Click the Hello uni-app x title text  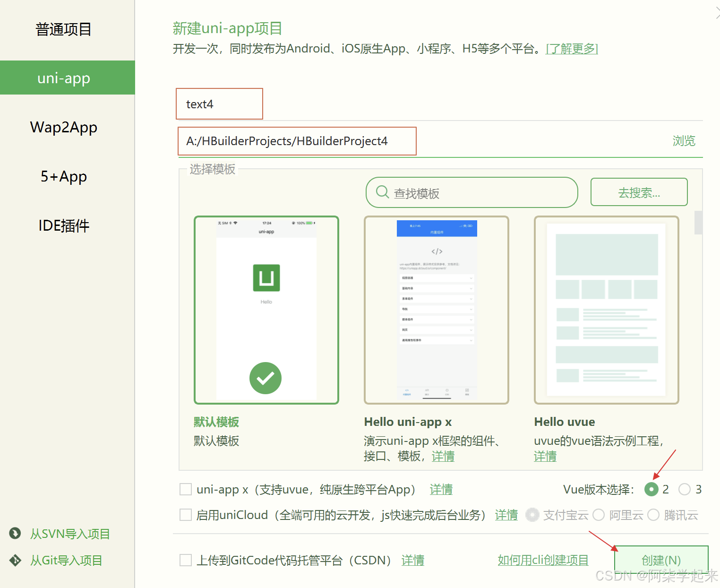[408, 422]
